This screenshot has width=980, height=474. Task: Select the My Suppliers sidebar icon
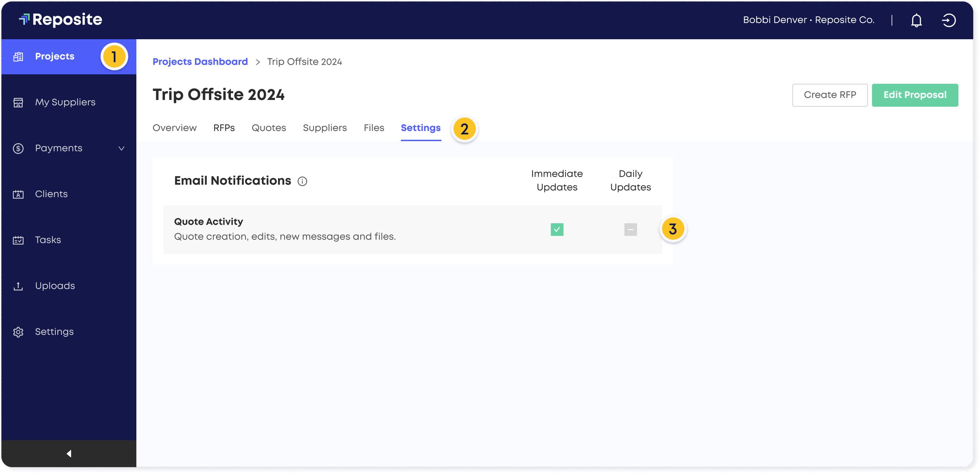click(x=18, y=102)
